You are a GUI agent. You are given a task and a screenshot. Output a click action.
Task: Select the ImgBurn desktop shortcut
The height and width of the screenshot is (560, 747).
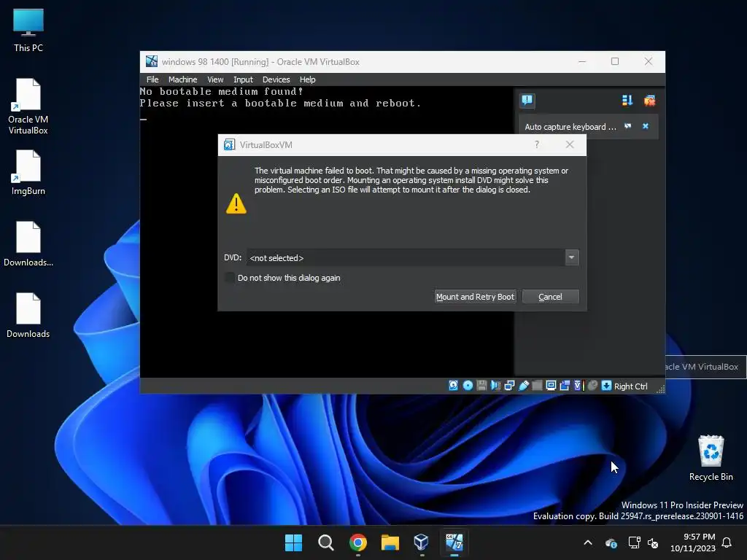[x=28, y=173]
